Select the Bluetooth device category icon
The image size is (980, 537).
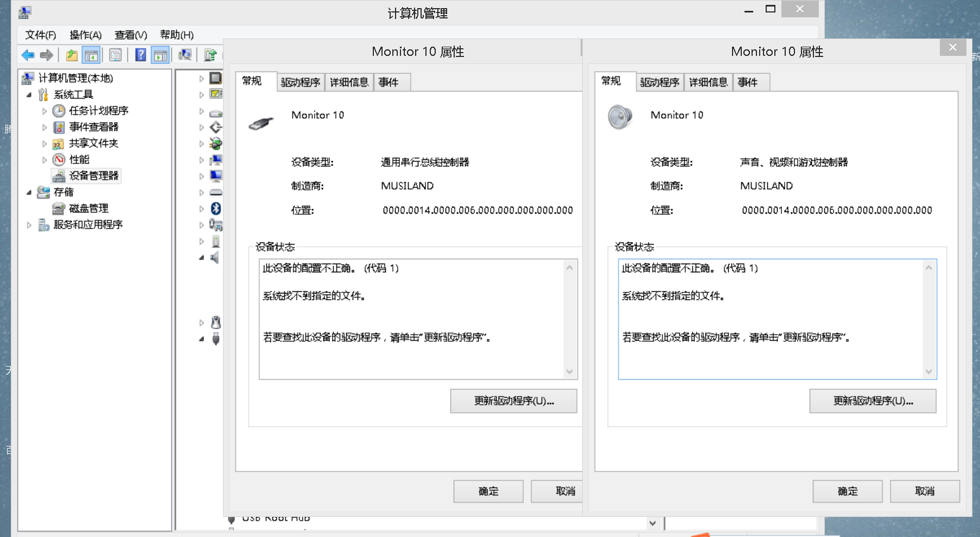coord(215,208)
